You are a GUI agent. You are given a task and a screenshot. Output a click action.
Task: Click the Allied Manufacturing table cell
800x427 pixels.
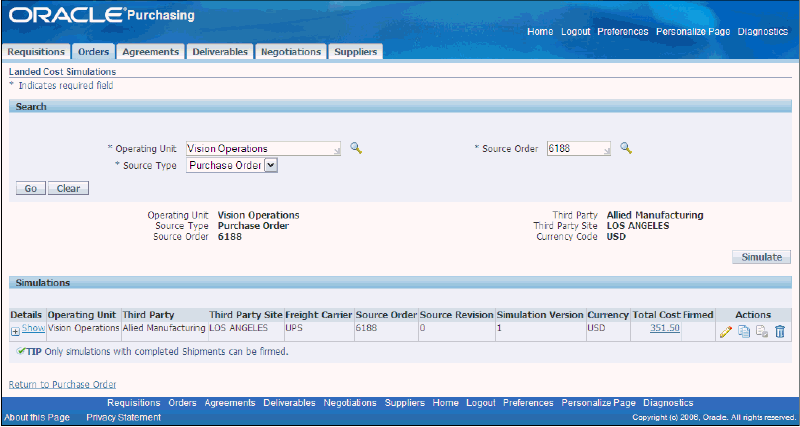point(164,331)
